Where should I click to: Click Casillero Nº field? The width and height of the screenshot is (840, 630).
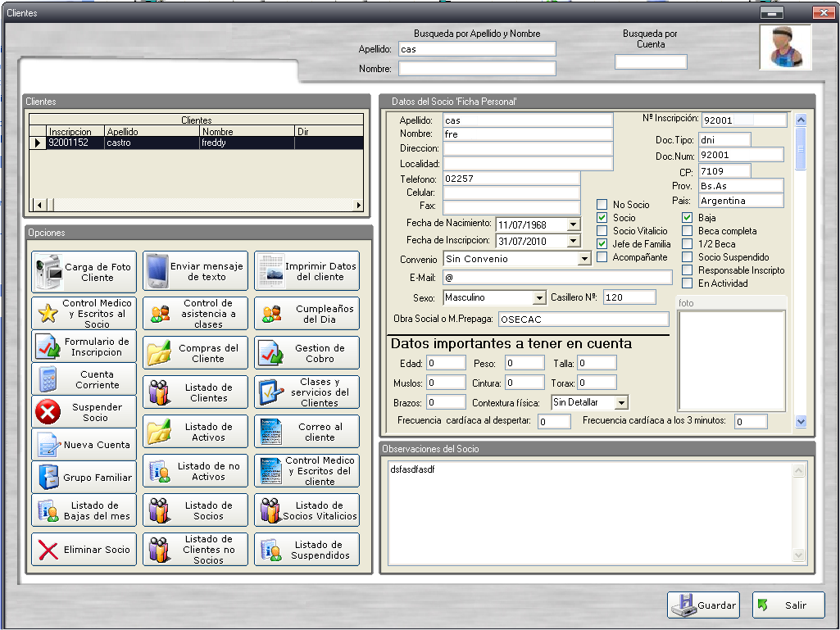(x=629, y=297)
